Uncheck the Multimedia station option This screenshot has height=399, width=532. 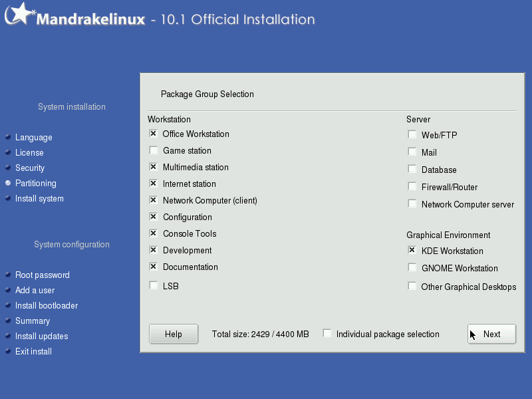tap(154, 167)
